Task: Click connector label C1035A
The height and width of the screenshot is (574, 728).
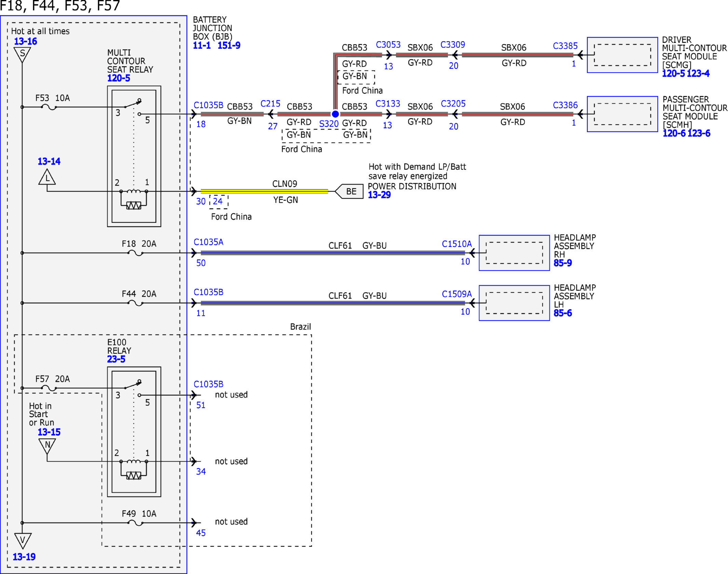Action: pyautogui.click(x=208, y=242)
